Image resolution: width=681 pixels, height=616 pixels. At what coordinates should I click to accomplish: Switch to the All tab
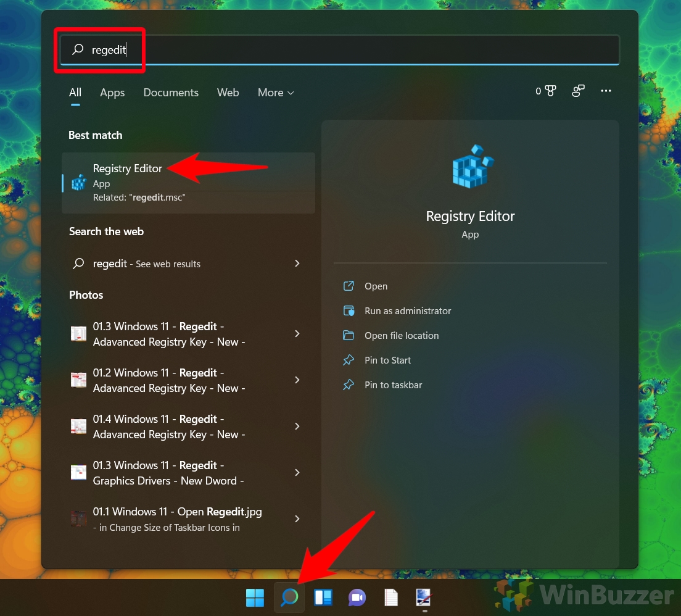tap(75, 93)
